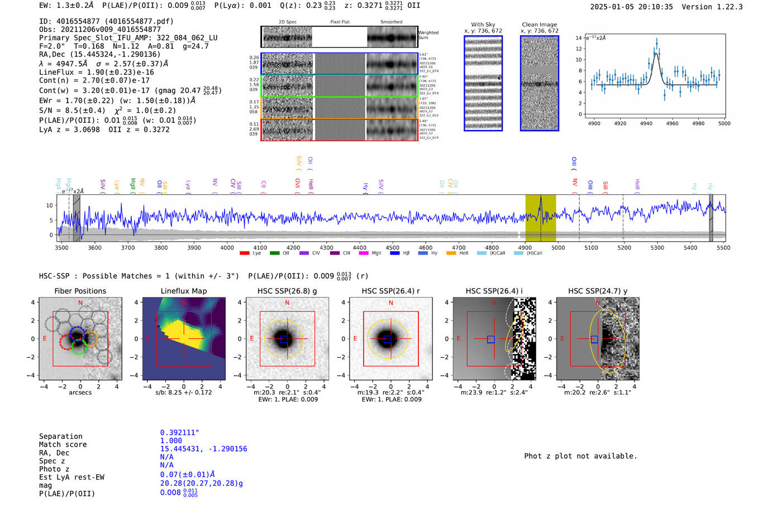This screenshot has height=532, width=782.
Task: Click the Match score value 1.000
Action: click(171, 440)
